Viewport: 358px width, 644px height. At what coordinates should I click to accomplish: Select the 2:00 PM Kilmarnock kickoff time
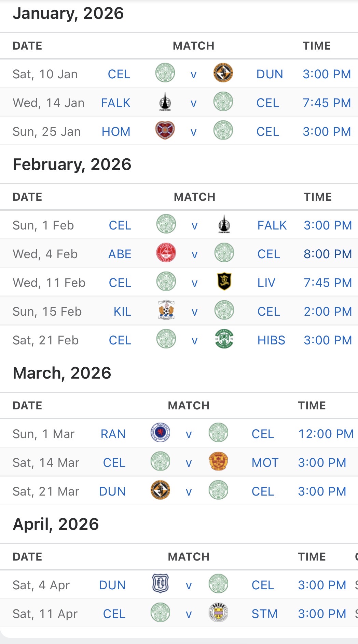pos(328,312)
